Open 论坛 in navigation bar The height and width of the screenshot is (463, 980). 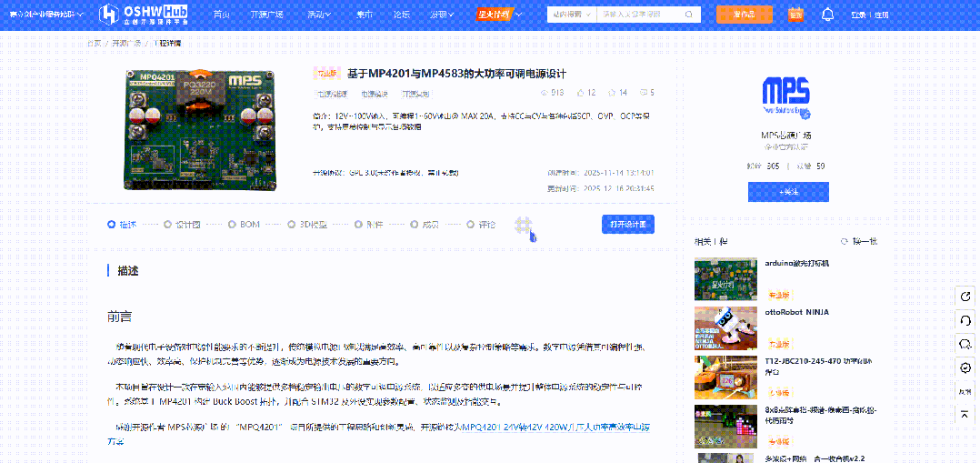[402, 15]
